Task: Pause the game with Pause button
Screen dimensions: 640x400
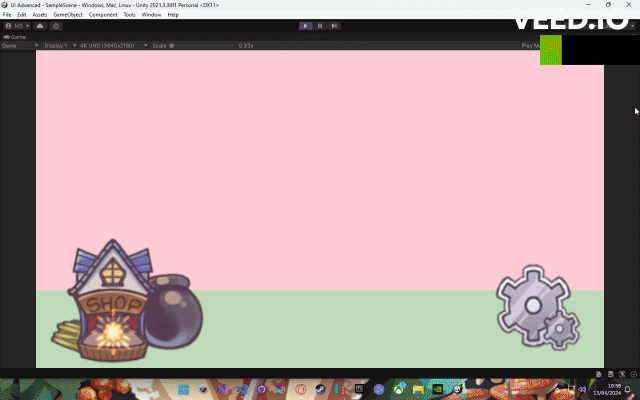Action: 320,26
